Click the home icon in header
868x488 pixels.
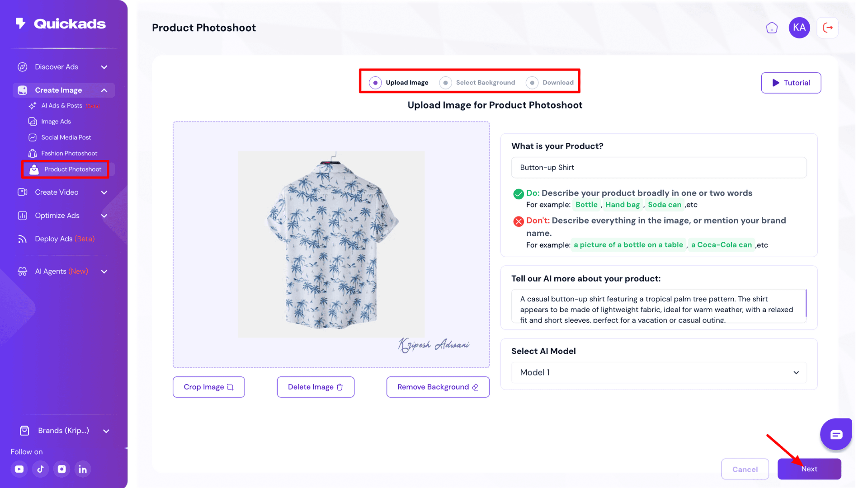click(772, 28)
